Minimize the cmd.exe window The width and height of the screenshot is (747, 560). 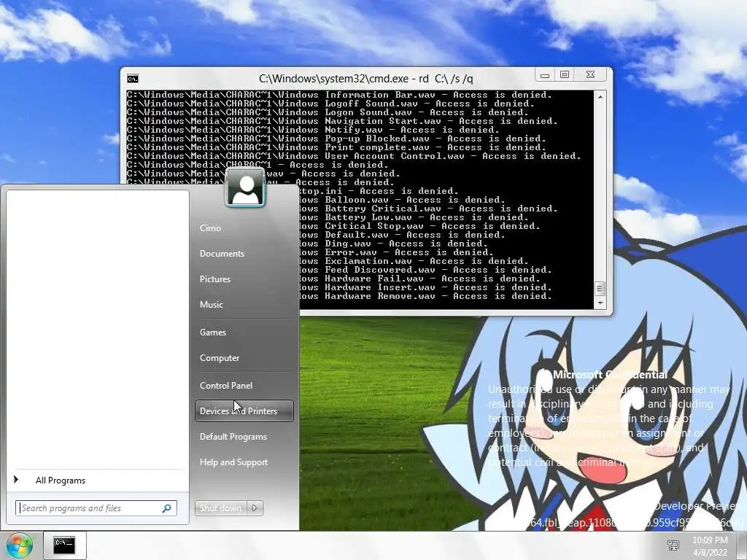click(545, 75)
